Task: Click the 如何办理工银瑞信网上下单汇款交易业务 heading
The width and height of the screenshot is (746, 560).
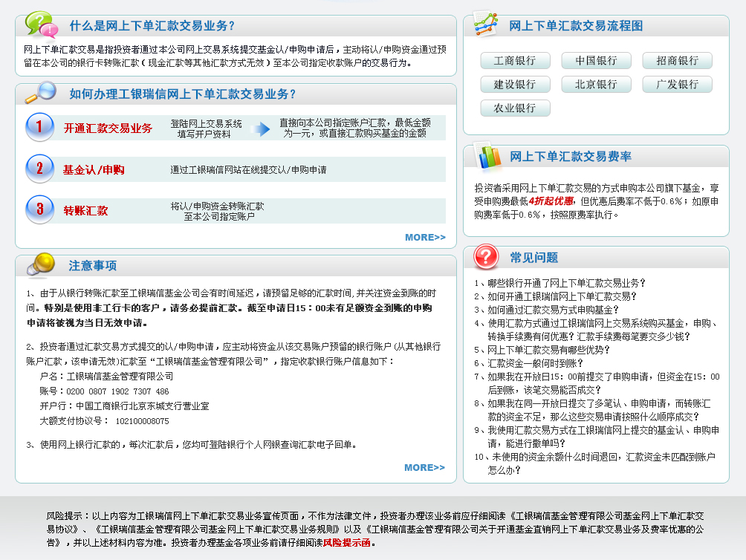Action: [183, 94]
